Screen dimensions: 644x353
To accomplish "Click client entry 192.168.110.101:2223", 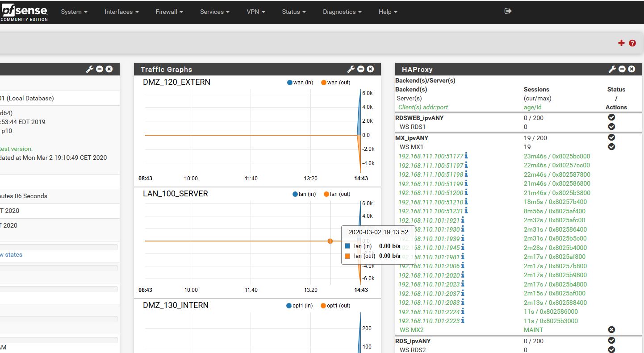I will (429, 321).
